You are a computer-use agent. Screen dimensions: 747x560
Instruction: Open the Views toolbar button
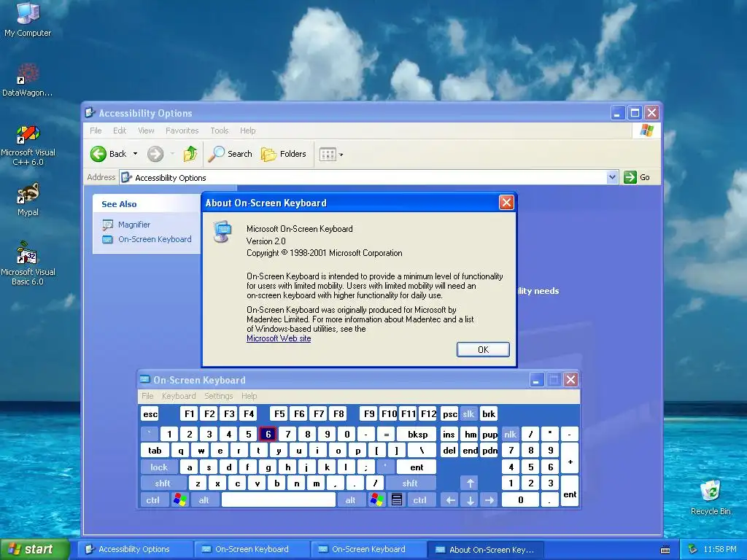331,155
